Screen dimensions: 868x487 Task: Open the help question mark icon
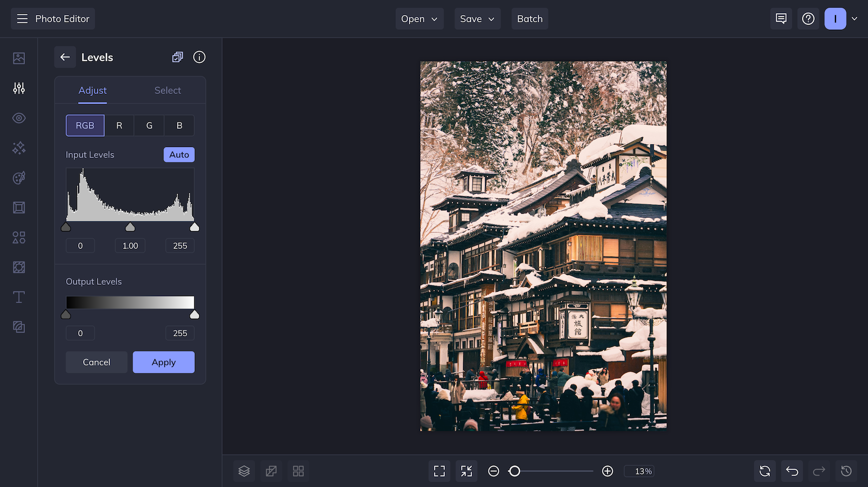pos(808,19)
